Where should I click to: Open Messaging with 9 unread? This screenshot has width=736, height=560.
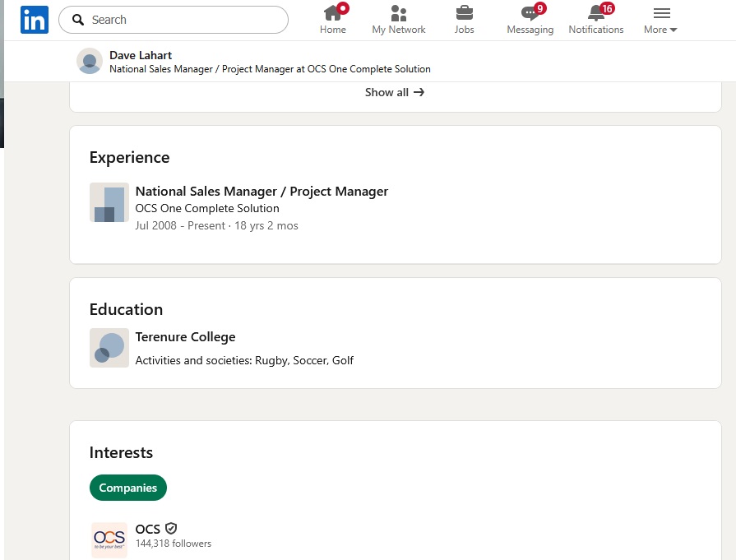point(530,20)
